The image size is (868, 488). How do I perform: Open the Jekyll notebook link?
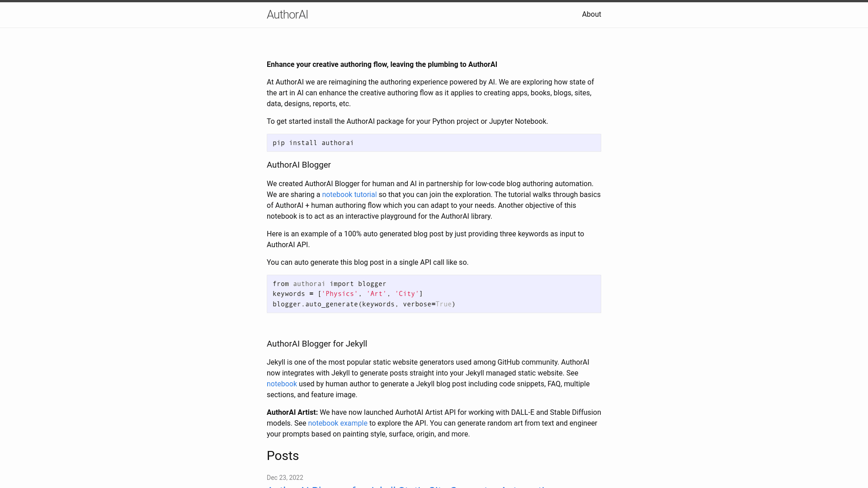point(282,384)
